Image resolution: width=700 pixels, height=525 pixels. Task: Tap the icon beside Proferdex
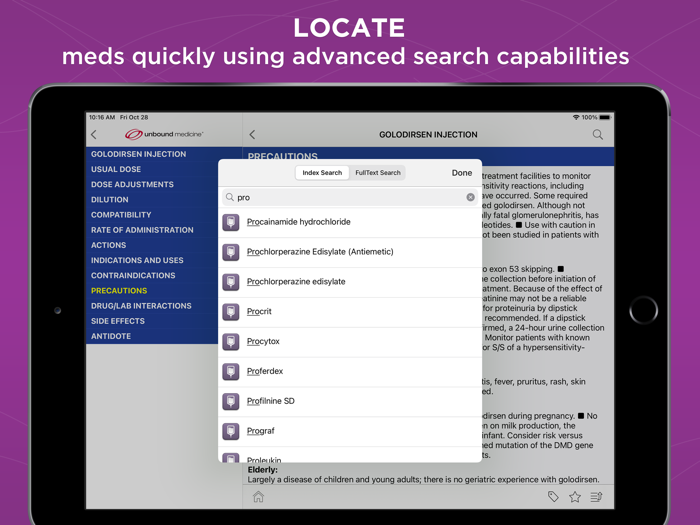tap(231, 371)
